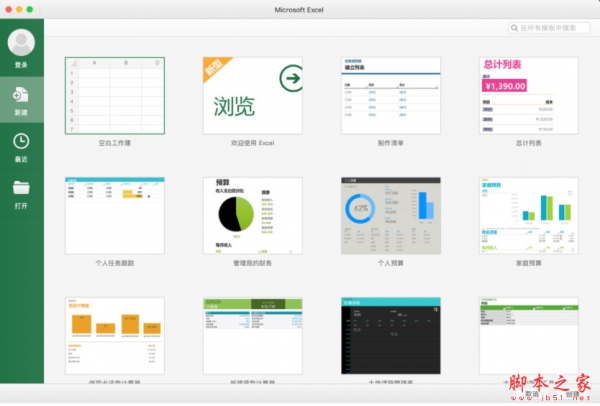The image size is (600, 406).
Task: Select the green header loan calculator template
Action: [x=253, y=336]
